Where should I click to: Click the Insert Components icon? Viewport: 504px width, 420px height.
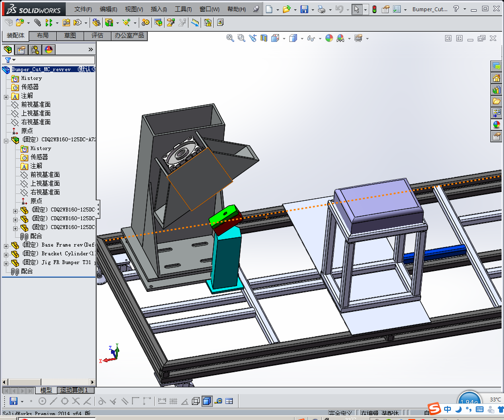(19, 22)
